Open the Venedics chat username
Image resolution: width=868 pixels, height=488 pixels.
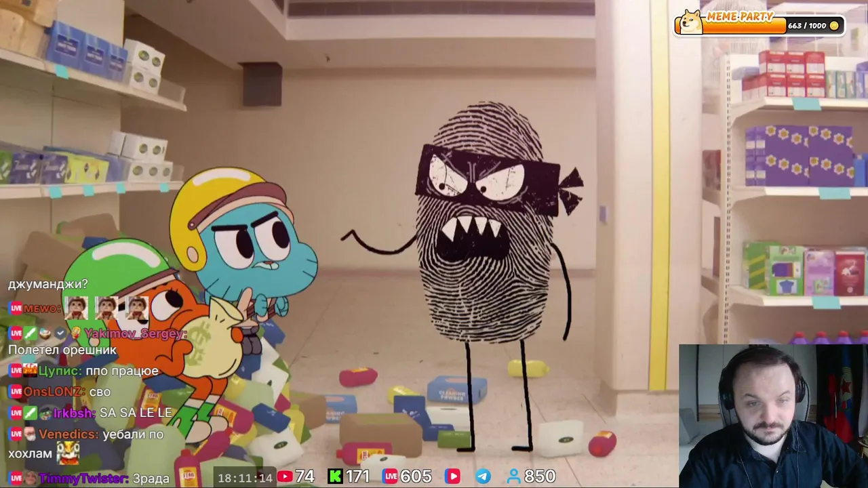click(x=68, y=434)
